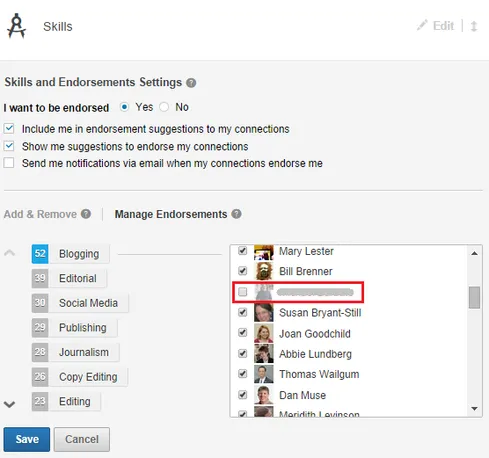Click the Edit link in Skills header
489x458 pixels.
[443, 26]
